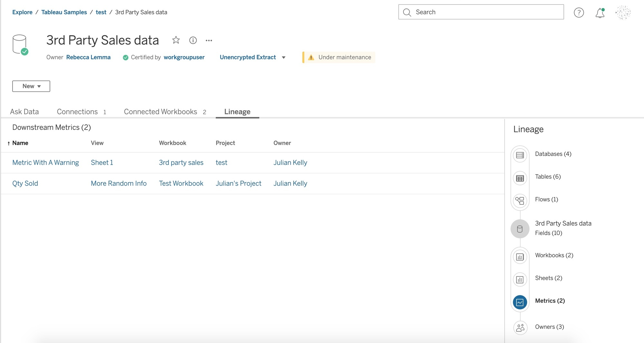
Task: Open owner Rebecca Lemma's profile
Action: [88, 57]
